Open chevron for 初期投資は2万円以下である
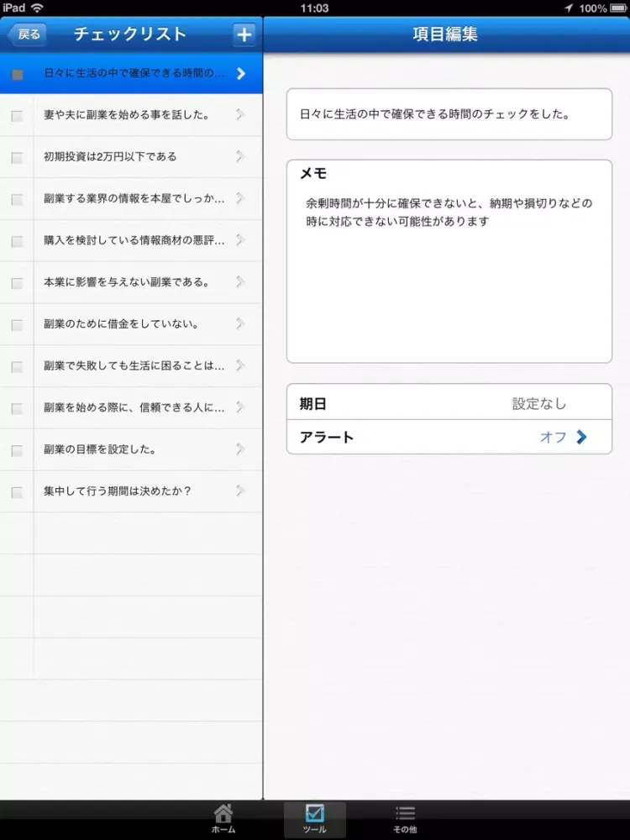This screenshot has width=630, height=840. click(x=240, y=156)
